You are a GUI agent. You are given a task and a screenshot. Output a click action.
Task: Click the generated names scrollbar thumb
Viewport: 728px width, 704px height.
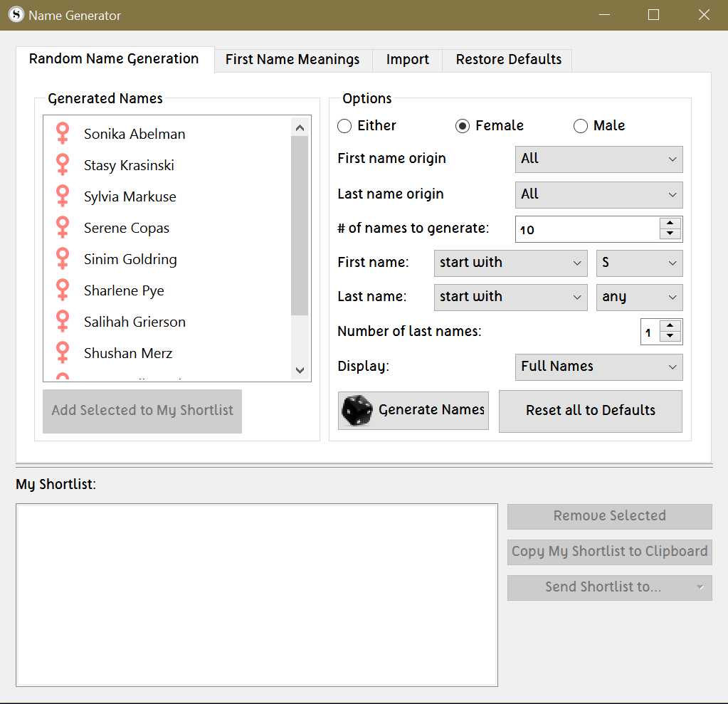tap(300, 226)
